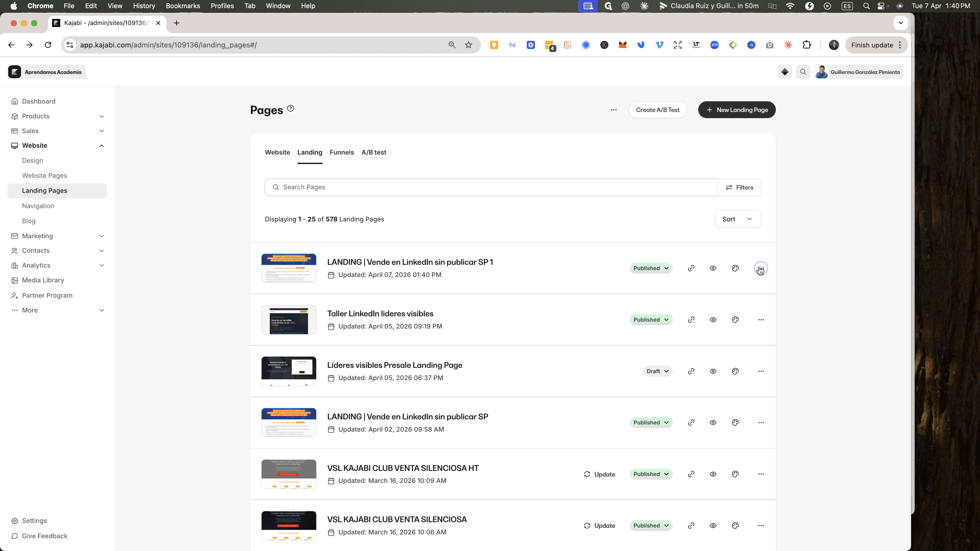Preview LANDING Vende en LinkedIn sin publicar SP
This screenshot has height=551, width=980.
point(713,422)
